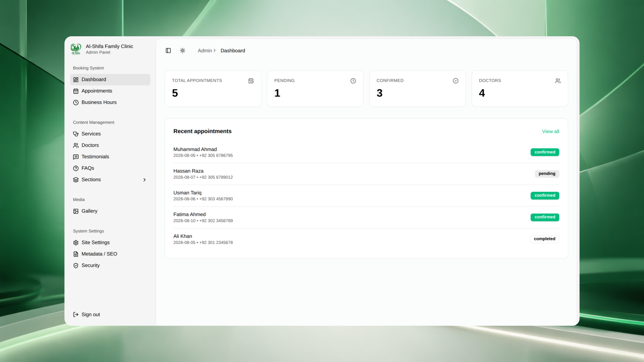This screenshot has width=644, height=362.
Task: Click the FAQs question mark icon
Action: click(76, 168)
